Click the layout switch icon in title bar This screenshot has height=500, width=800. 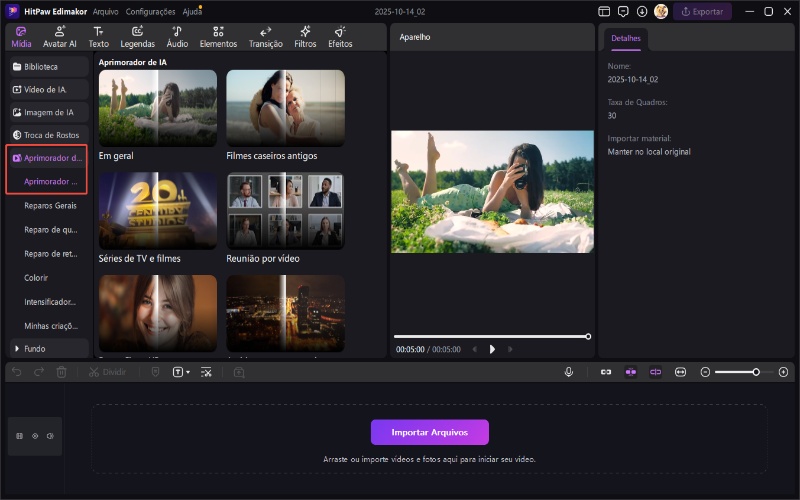(604, 12)
